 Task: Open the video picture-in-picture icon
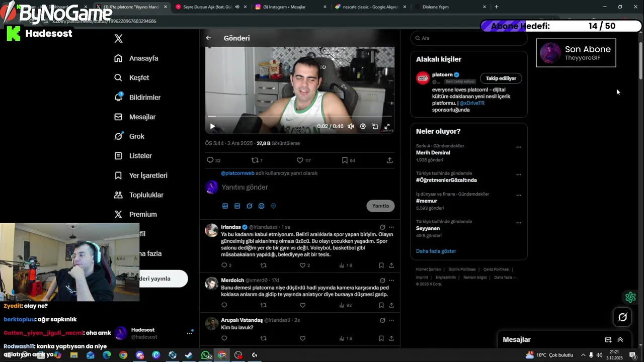375,126
